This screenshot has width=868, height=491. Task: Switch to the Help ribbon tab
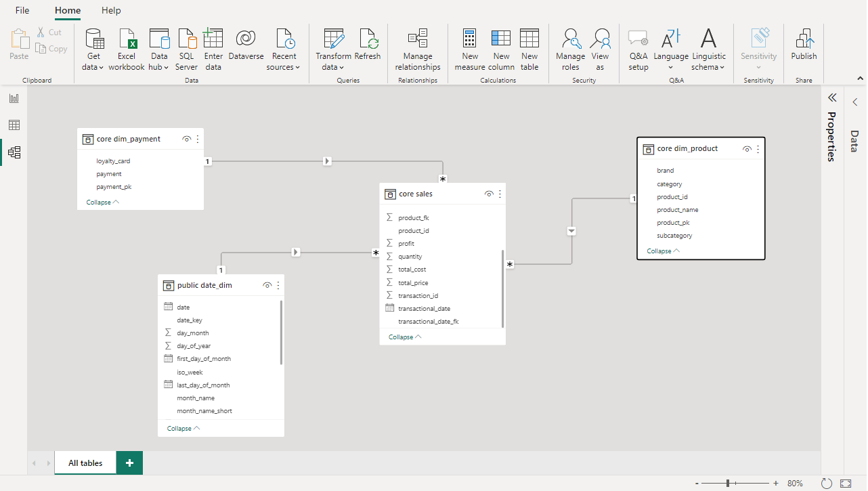point(110,10)
